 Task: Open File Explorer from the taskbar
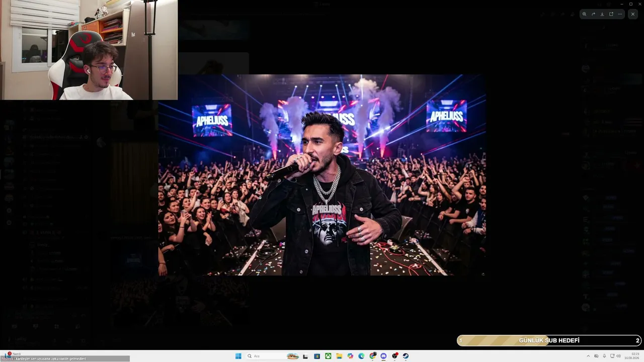339,356
